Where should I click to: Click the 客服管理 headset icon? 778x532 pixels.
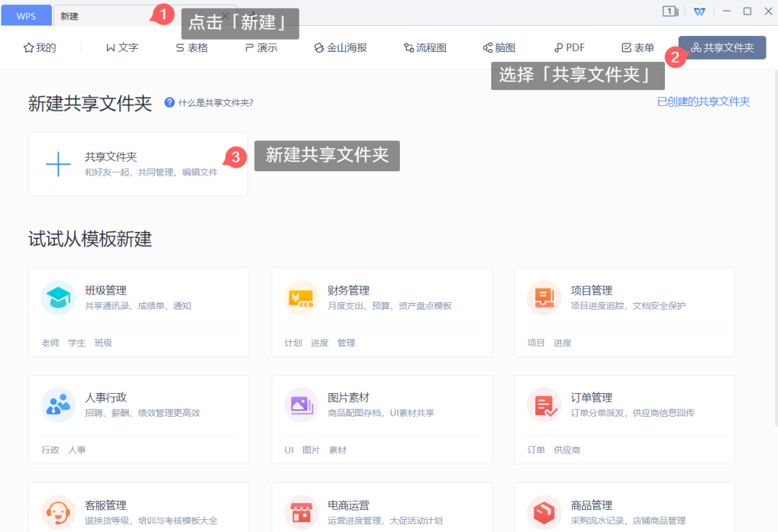[58, 512]
